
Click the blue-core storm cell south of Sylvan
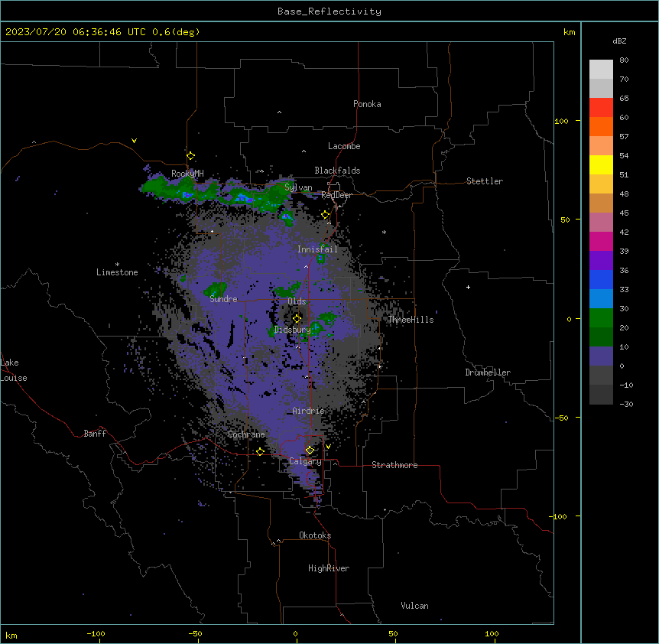pyautogui.click(x=287, y=216)
